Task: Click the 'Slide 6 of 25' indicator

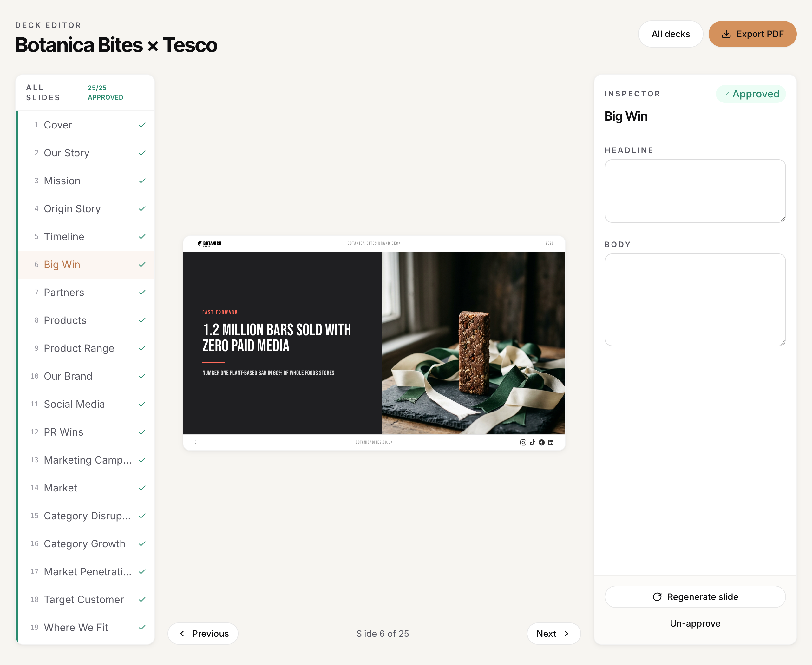Action: [383, 634]
